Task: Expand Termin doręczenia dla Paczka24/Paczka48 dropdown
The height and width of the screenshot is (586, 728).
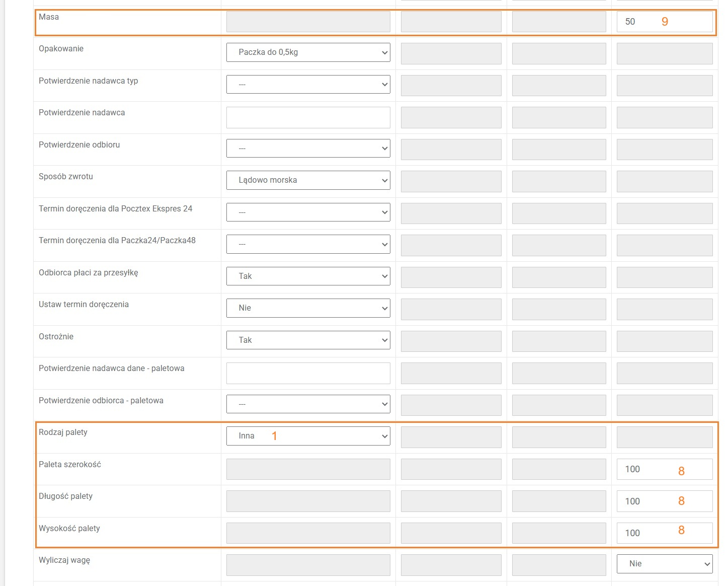Action: (x=308, y=244)
